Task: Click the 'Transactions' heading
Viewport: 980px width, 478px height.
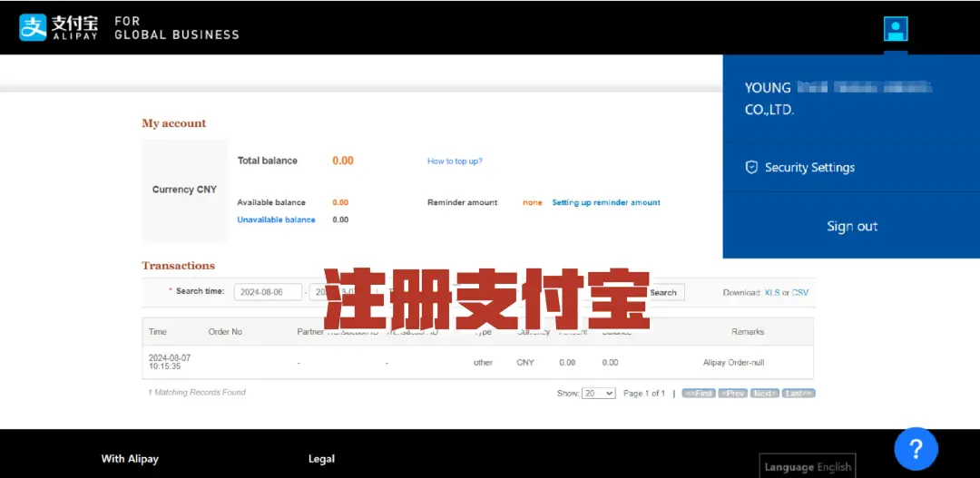Action: coord(178,266)
